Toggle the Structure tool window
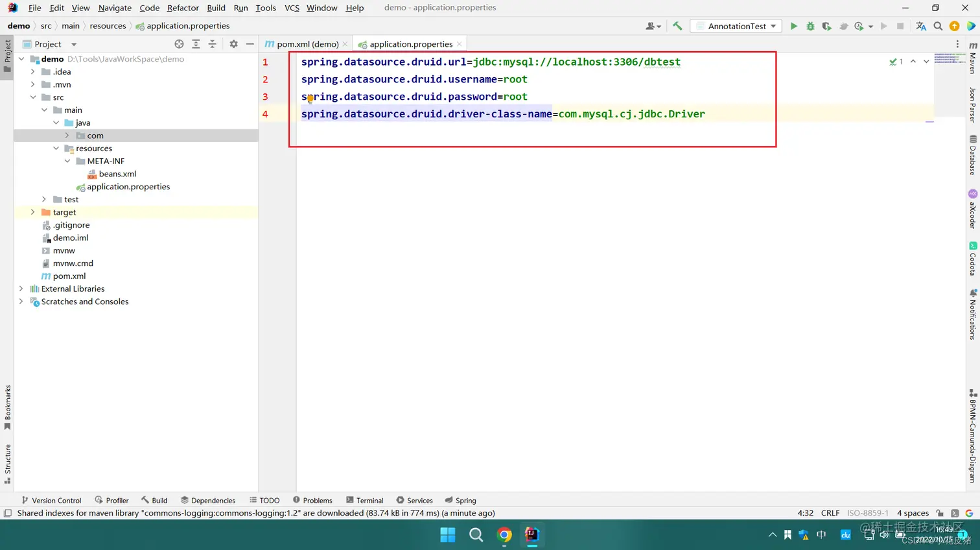This screenshot has width=980, height=550. [x=7, y=464]
